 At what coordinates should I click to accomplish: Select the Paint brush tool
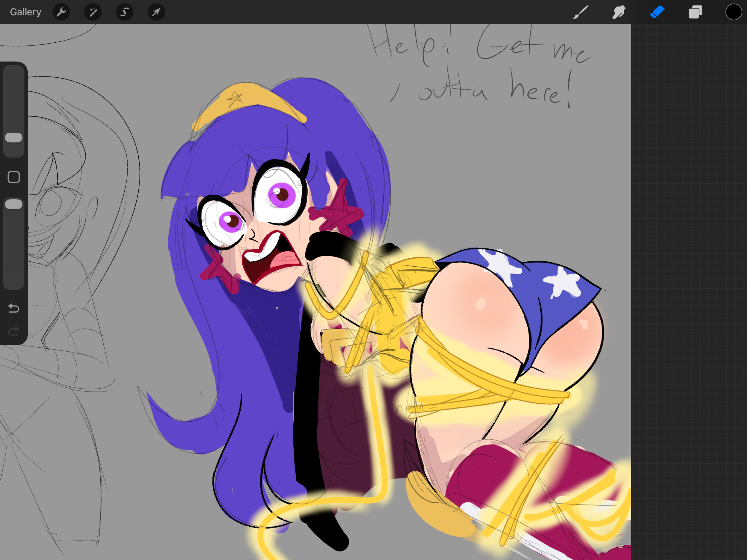(x=580, y=12)
